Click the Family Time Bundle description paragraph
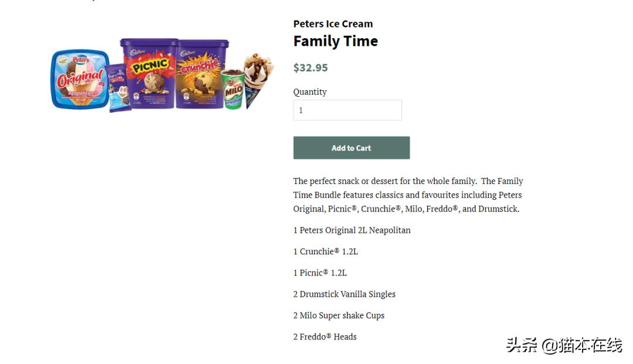 408,195
